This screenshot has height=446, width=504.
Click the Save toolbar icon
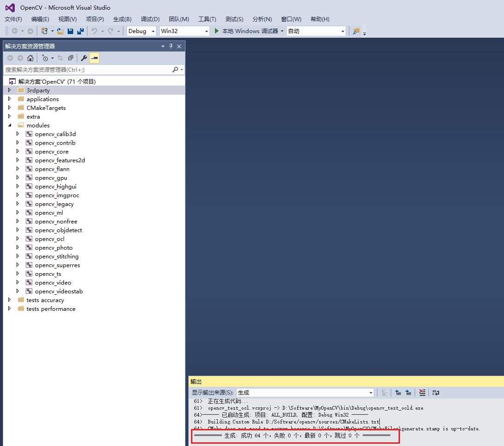click(x=70, y=31)
